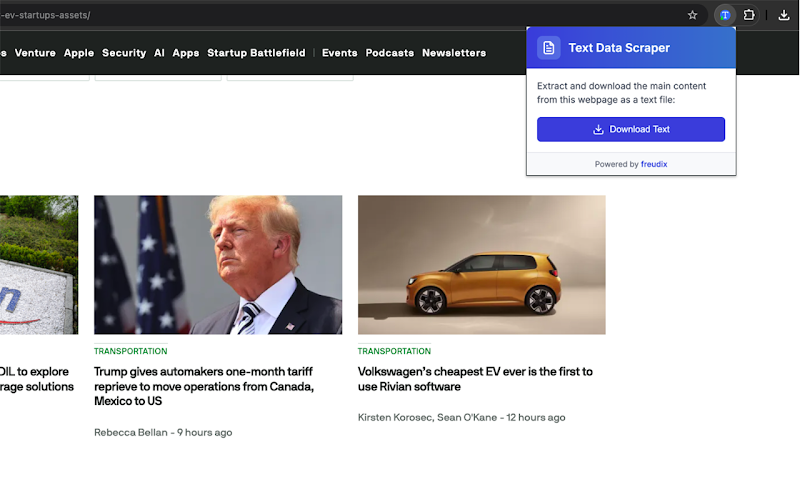
Task: Open Startup Battlefield
Action: (x=256, y=53)
